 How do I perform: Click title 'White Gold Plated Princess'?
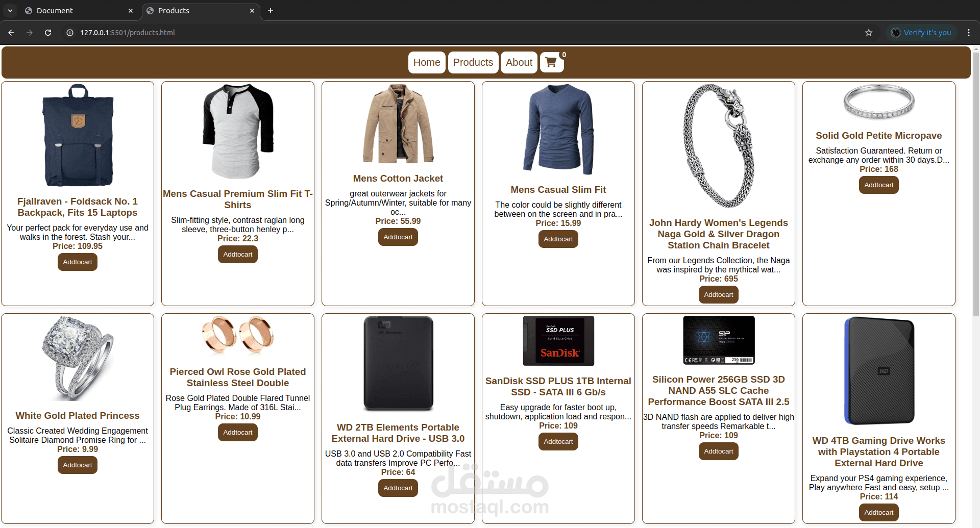tap(78, 416)
